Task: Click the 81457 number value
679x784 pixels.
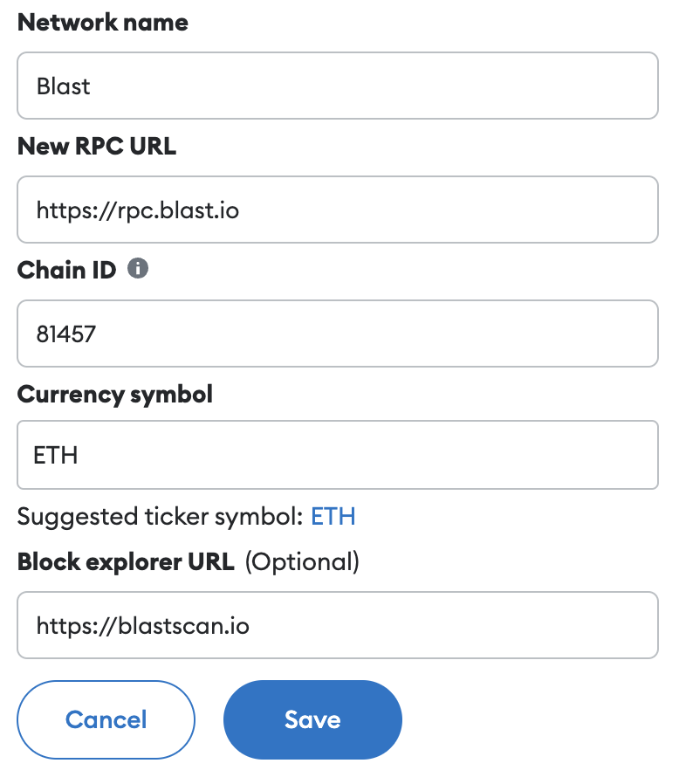Action: click(65, 334)
